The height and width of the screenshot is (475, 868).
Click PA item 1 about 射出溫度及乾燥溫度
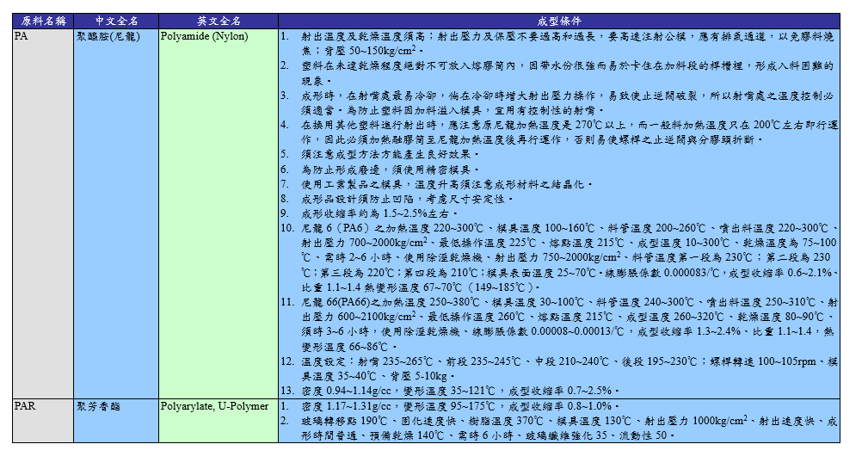(559, 38)
